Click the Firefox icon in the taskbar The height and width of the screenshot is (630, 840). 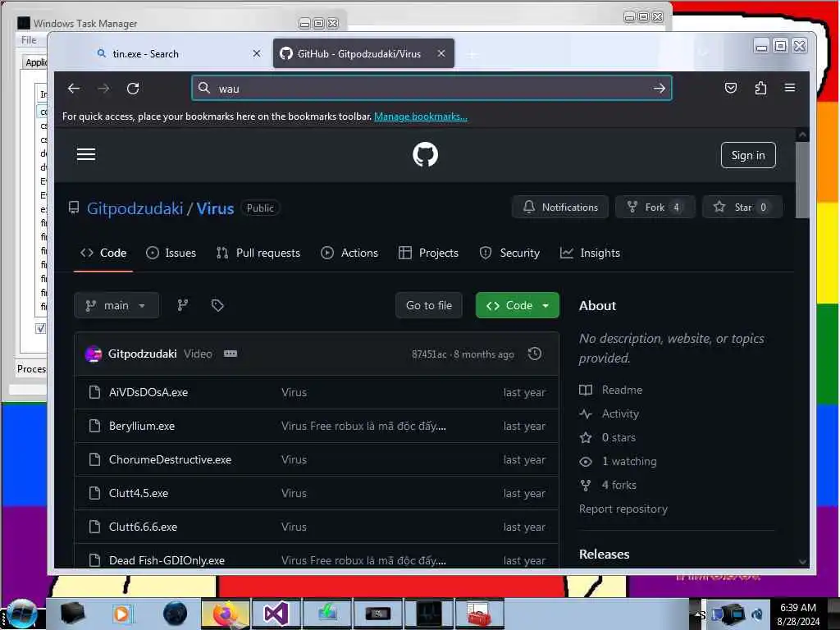pos(226,614)
